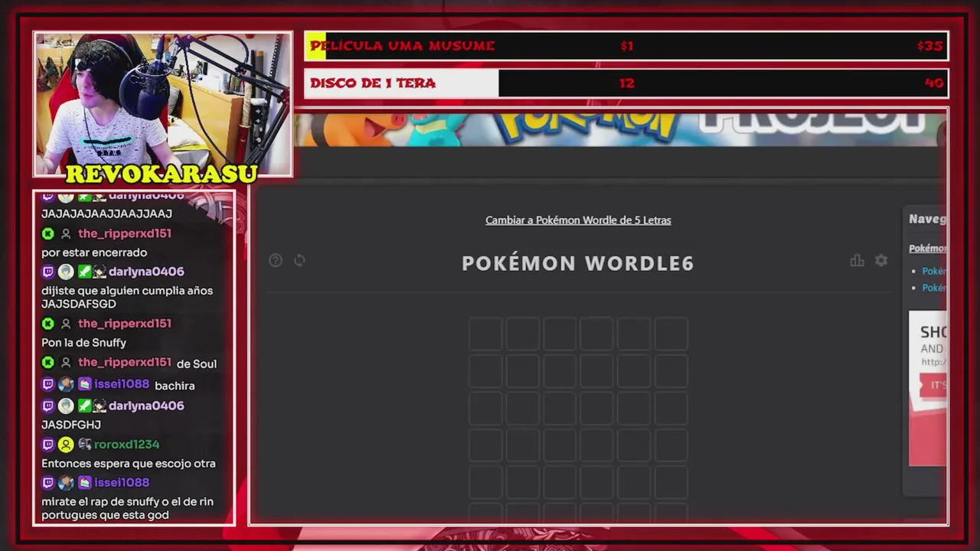Viewport: 980px width, 551px height.
Task: Click chat message 'Entonces espera que escojo otra'
Action: pyautogui.click(x=129, y=464)
